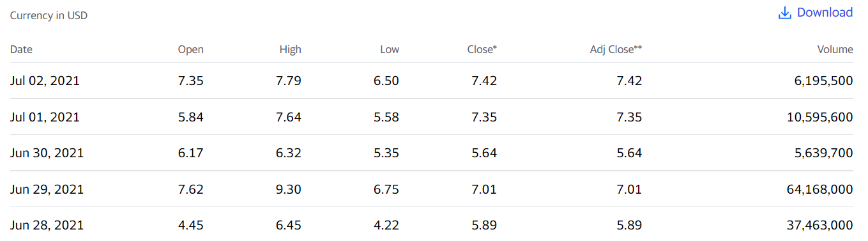Click the Open column header
This screenshot has width=868, height=241.
[191, 49]
